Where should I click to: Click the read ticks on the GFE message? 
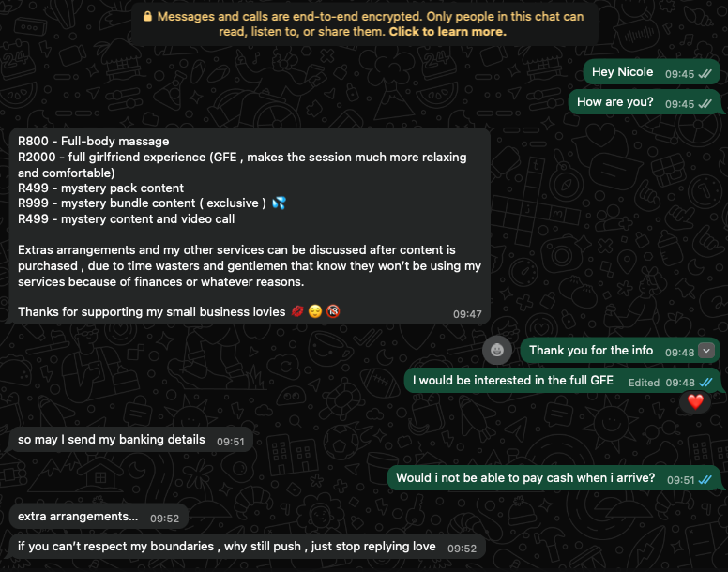[x=705, y=383]
